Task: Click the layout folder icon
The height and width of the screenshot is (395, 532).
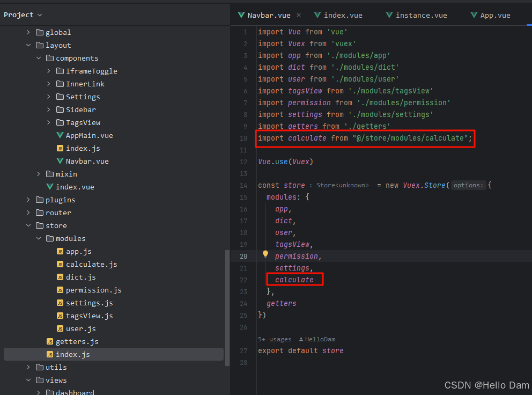Action: [40, 45]
